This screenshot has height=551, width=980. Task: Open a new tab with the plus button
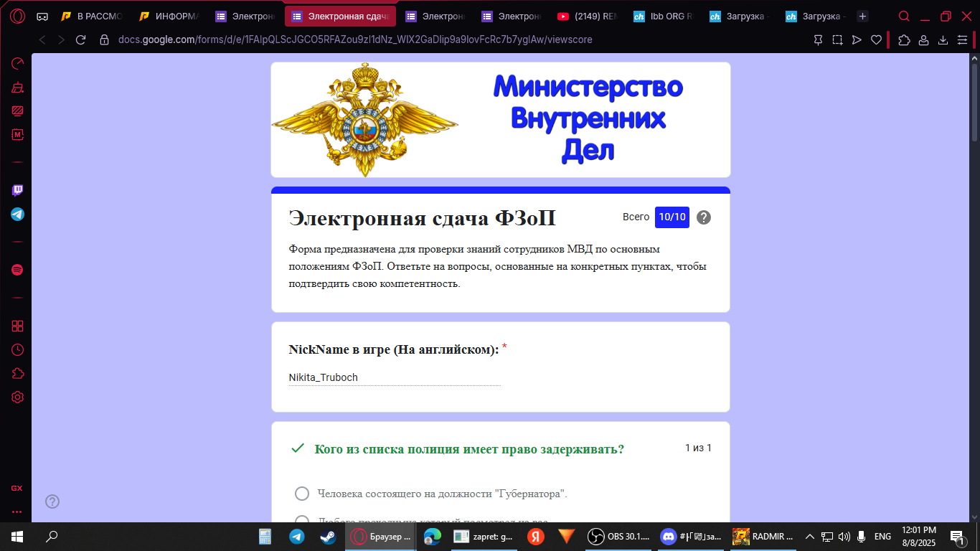tap(862, 16)
